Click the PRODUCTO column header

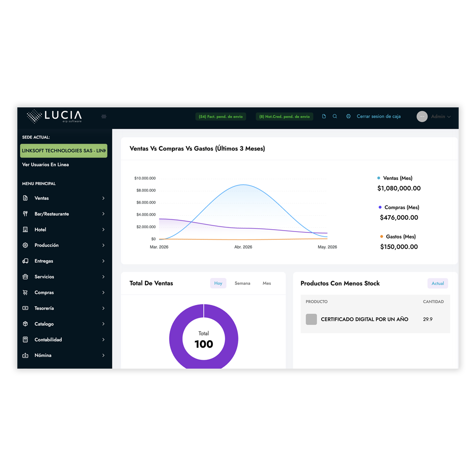pos(317,301)
